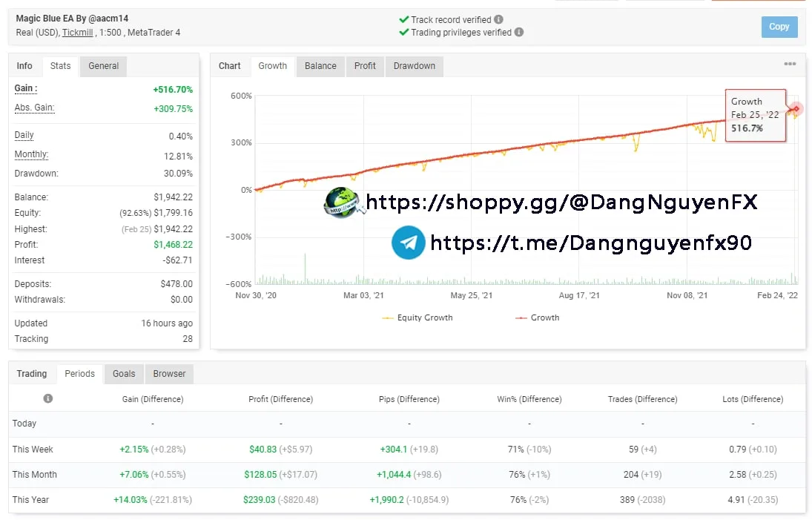Open the Tickmill broker link
This screenshot has height=520, width=812.
point(78,32)
